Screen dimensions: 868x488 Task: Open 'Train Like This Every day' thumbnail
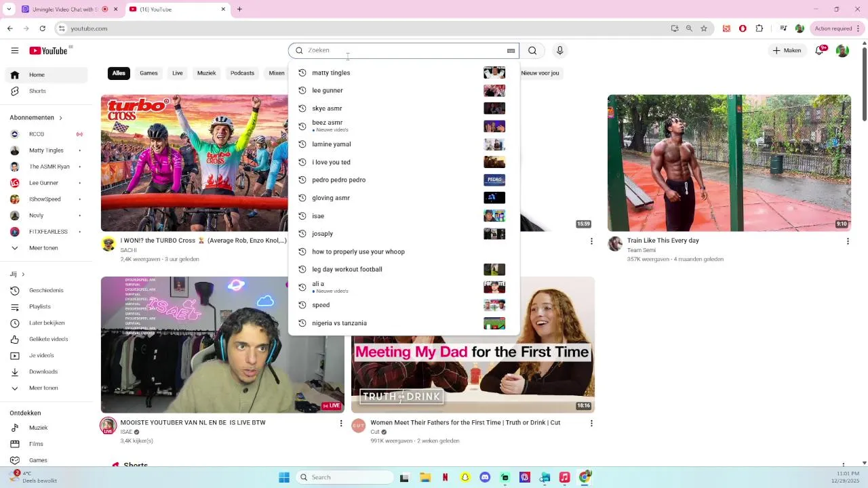(729, 163)
